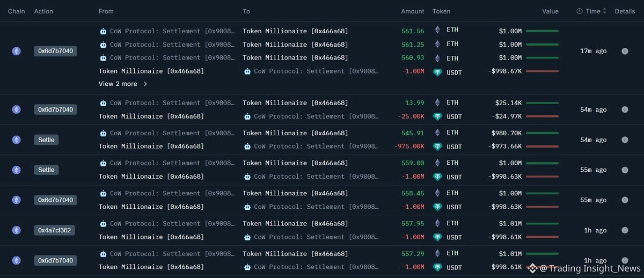Open details info icon for the 13.99 ETH transaction

[625, 109]
